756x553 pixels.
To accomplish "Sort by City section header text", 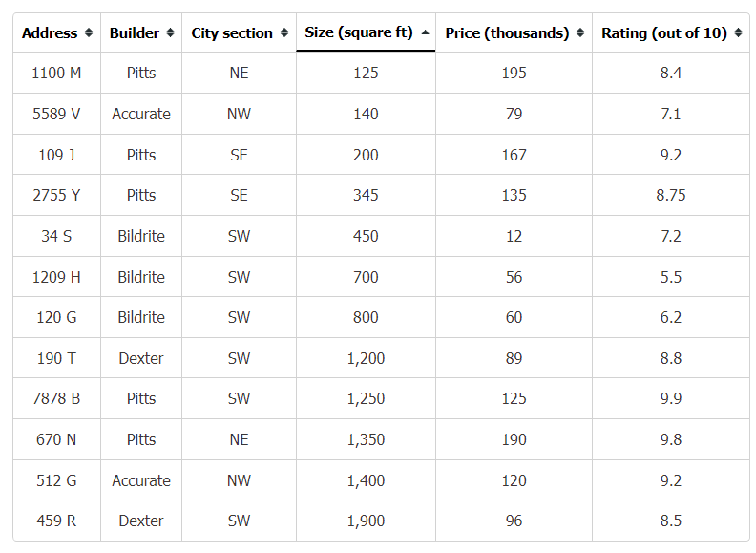I will pyautogui.click(x=232, y=32).
